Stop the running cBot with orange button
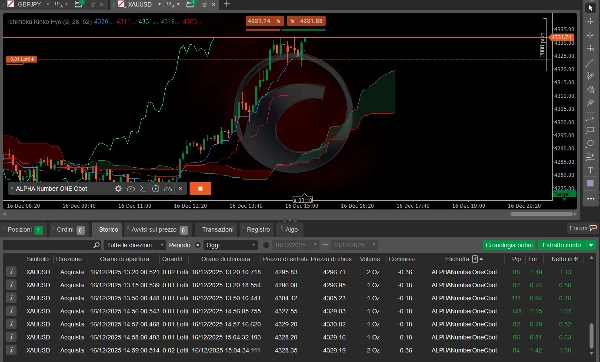This screenshot has width=600, height=362. [x=200, y=188]
